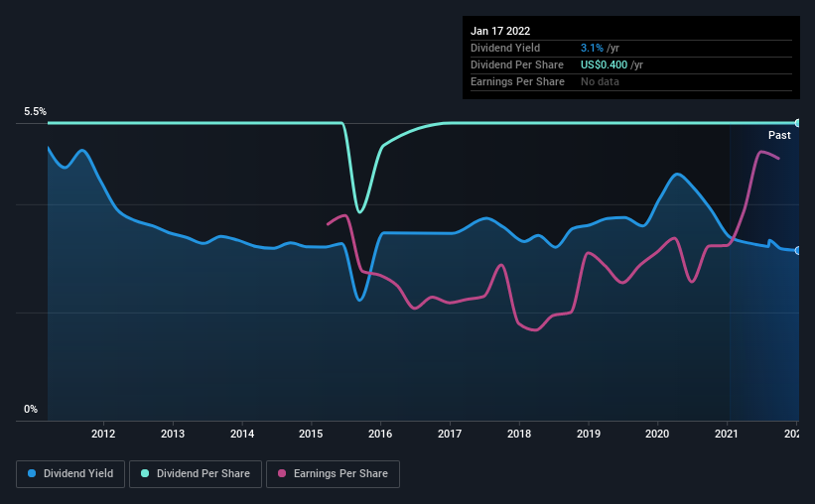Click the Past label in the shaded region

click(x=779, y=135)
